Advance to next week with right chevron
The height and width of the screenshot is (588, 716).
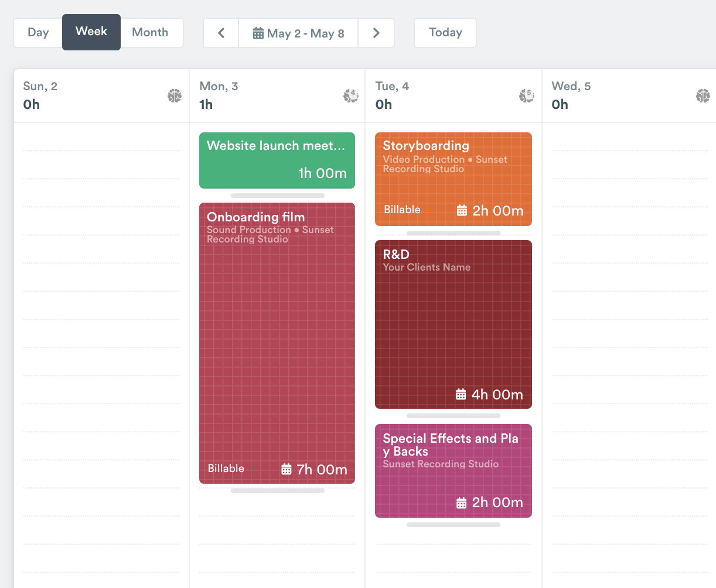click(x=376, y=33)
